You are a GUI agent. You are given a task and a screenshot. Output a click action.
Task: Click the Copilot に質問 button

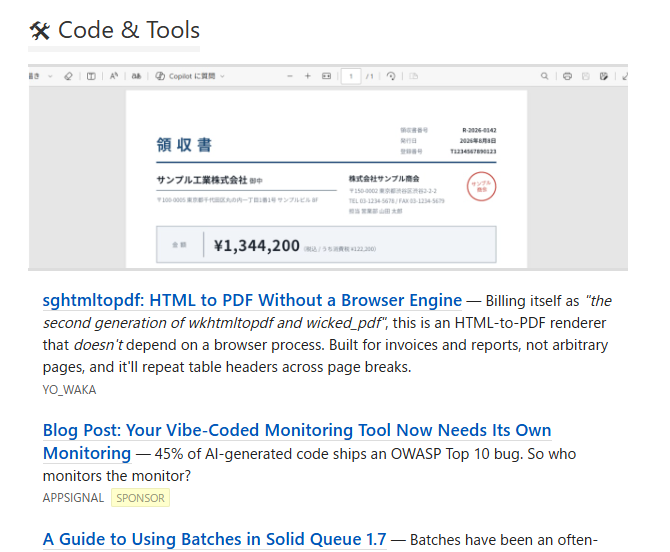pyautogui.click(x=185, y=76)
